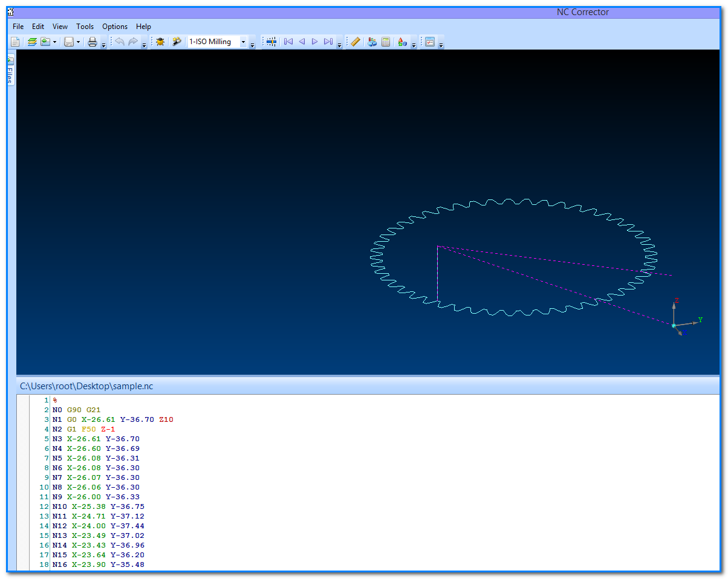Click the NC Corrector application icon in the title bar
The height and width of the screenshot is (579, 728).
click(11, 11)
